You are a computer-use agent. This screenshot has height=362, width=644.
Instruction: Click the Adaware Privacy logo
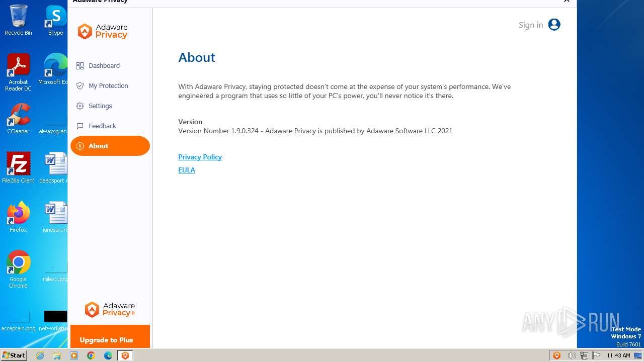[103, 31]
